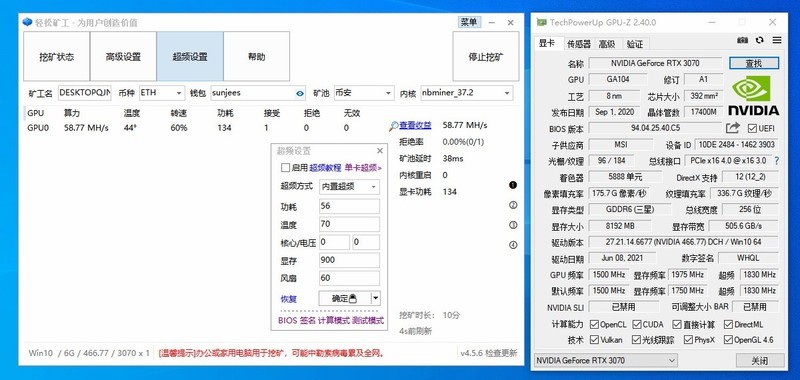The height and width of the screenshot is (380, 800).
Task: Click the 钱包 sunjees input field
Action: [x=258, y=93]
